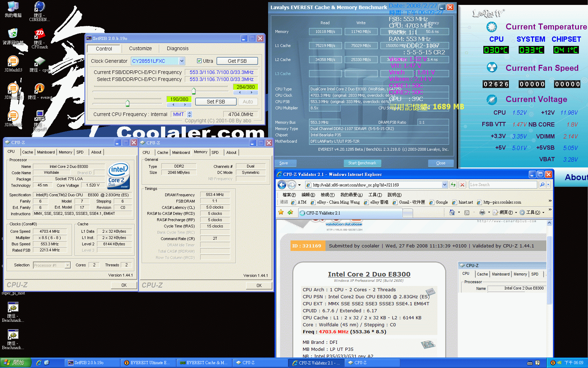
Task: Go back in Internet Explorer
Action: (x=282, y=185)
